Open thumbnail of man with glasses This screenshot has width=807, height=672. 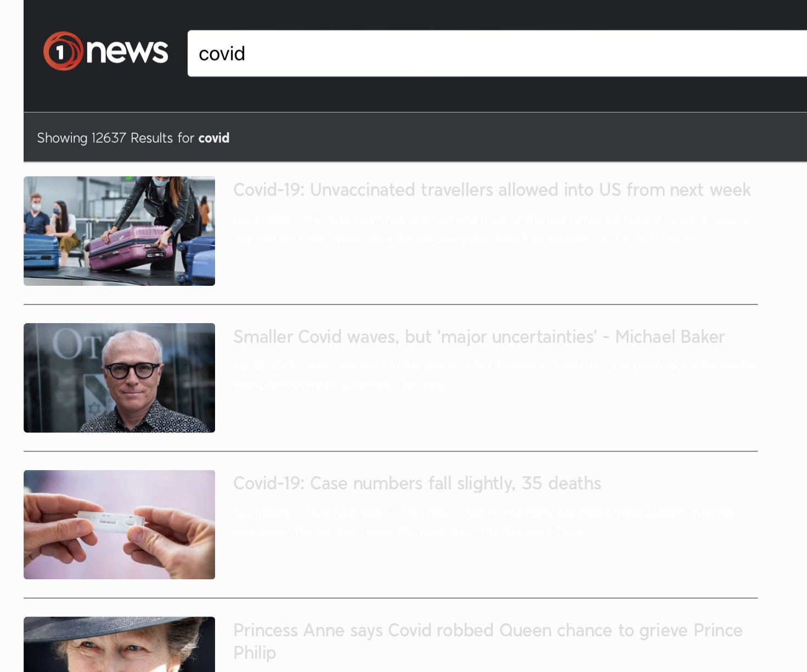[x=119, y=378]
